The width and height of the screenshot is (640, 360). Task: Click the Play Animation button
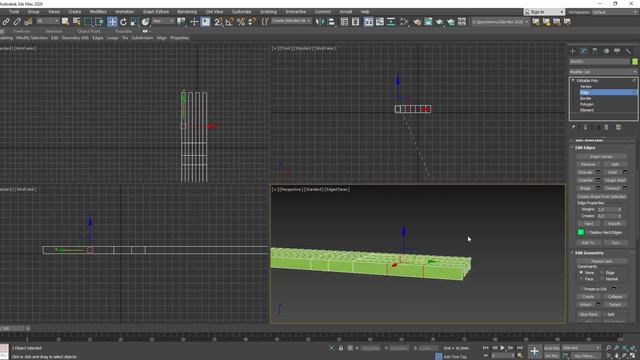(x=502, y=348)
